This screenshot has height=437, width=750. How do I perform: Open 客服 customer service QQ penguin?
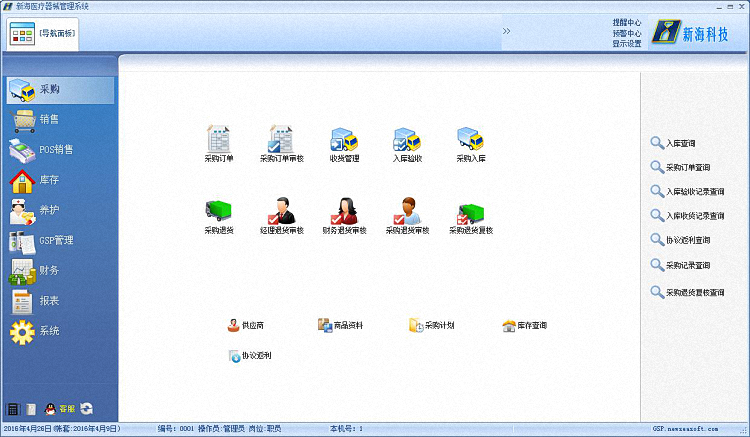(60, 409)
